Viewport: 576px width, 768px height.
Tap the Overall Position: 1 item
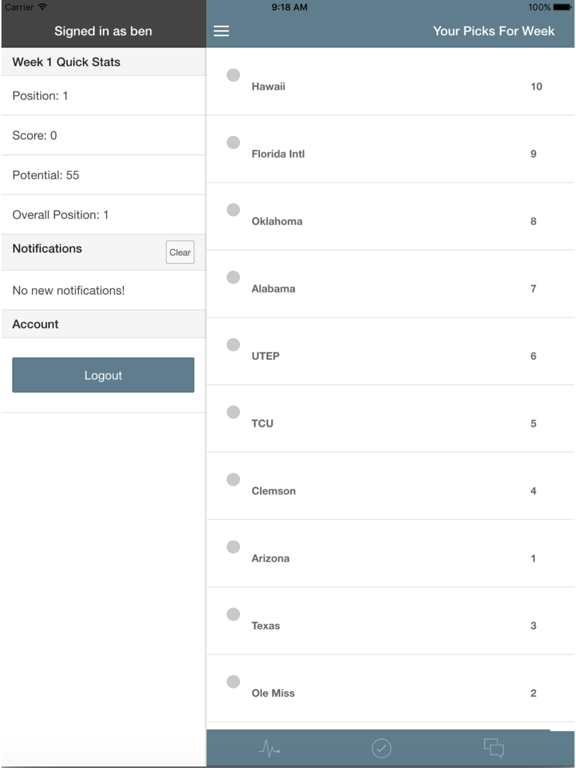click(103, 215)
